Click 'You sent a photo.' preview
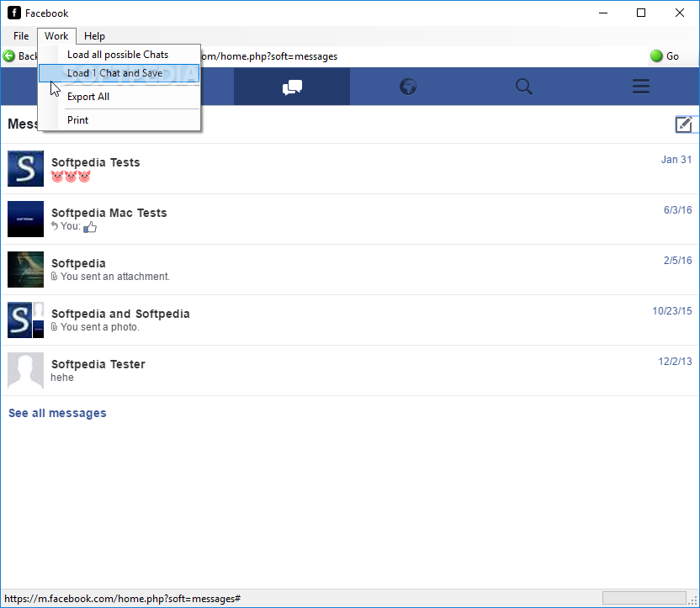 99,327
